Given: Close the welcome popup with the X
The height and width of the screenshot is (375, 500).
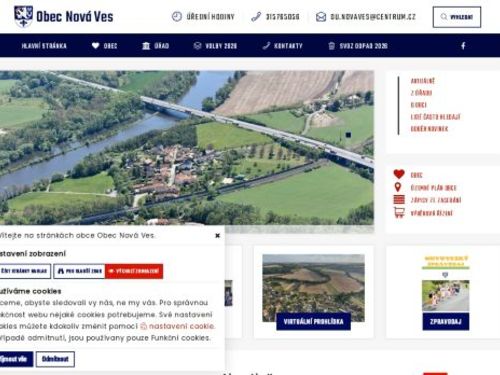Looking at the screenshot, I should 217,236.
